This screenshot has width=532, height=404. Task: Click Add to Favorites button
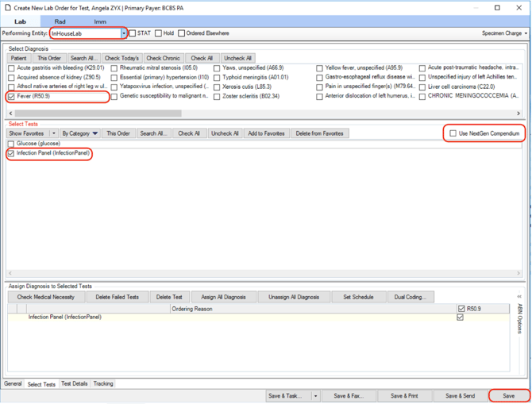(x=266, y=133)
